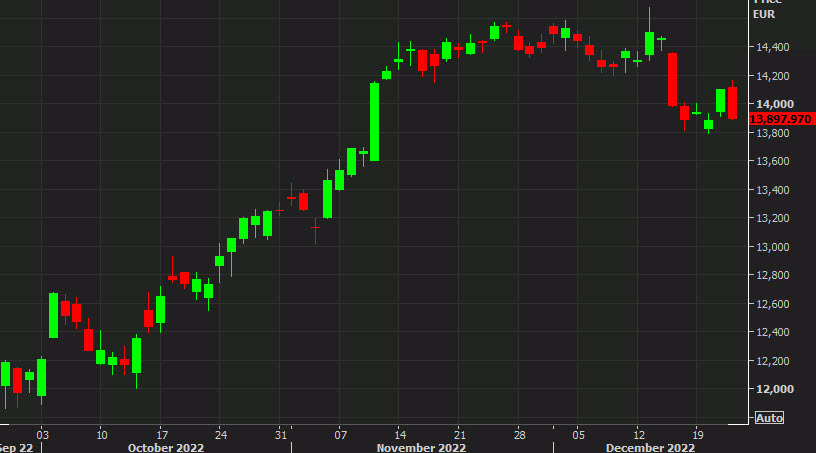Click the 12,400 price axis label
This screenshot has width=816, height=453.
(x=772, y=332)
